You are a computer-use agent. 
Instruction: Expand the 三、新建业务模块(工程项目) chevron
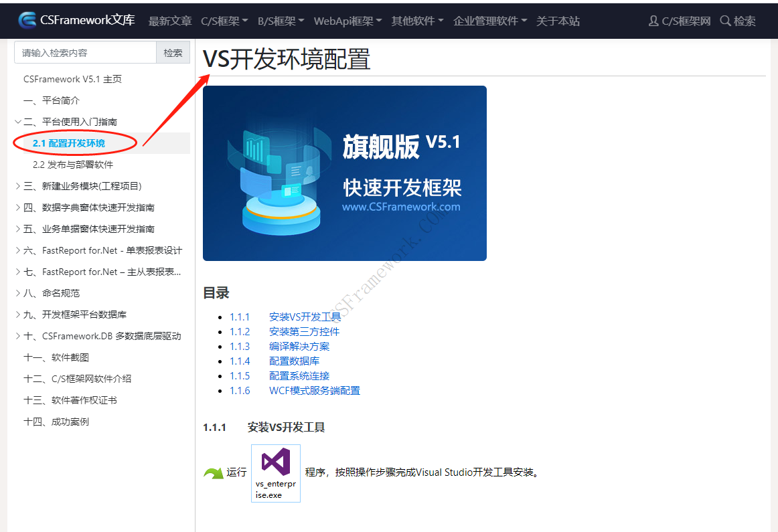pos(18,186)
